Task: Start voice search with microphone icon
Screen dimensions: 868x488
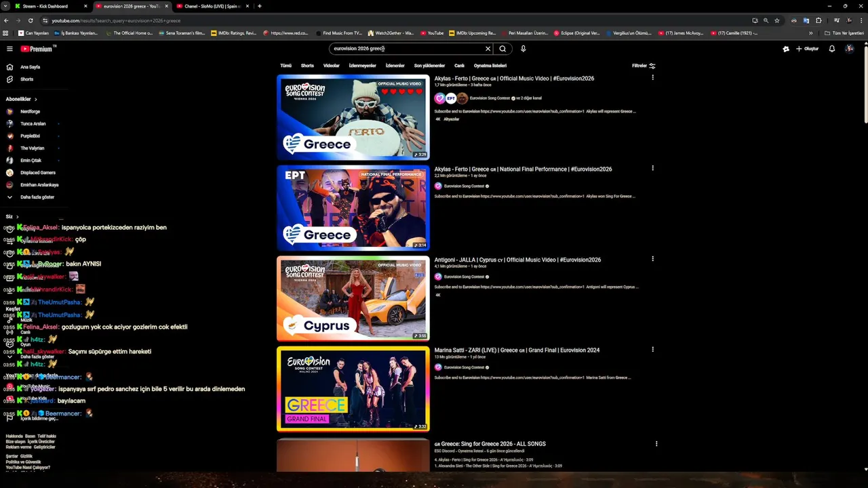Action: tap(523, 49)
